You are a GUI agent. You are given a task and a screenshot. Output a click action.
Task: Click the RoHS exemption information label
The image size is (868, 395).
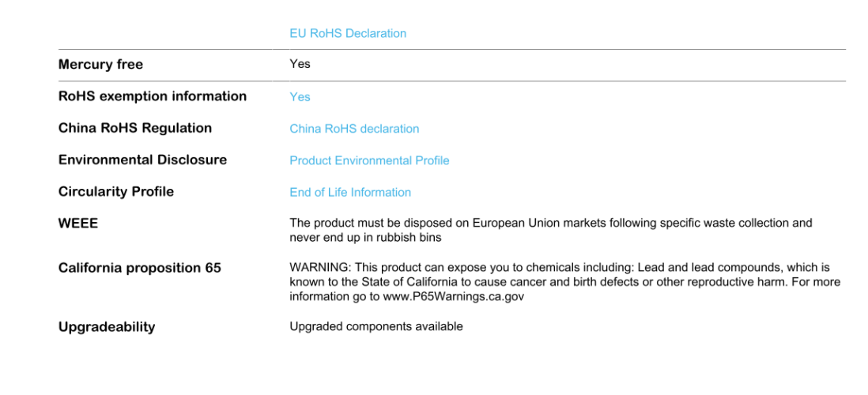(153, 96)
